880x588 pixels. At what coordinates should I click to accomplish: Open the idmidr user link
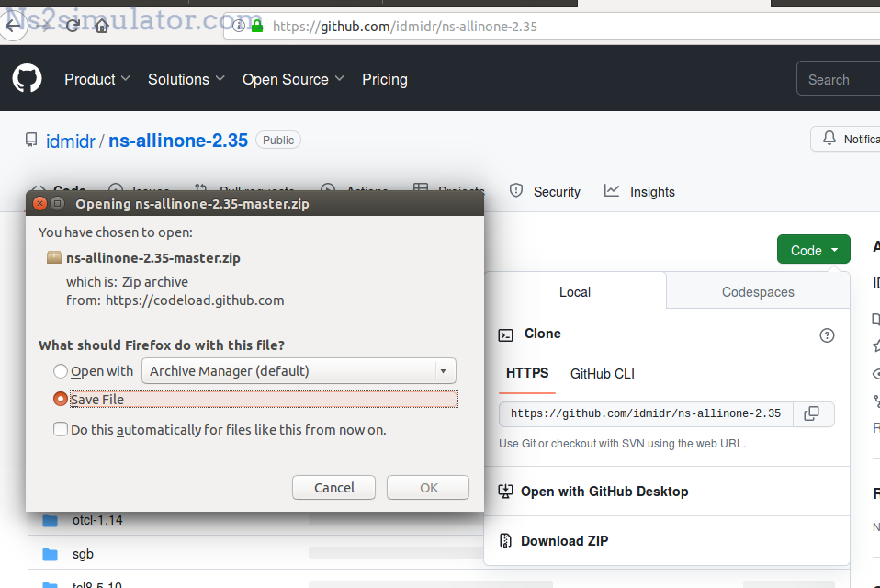[70, 141]
